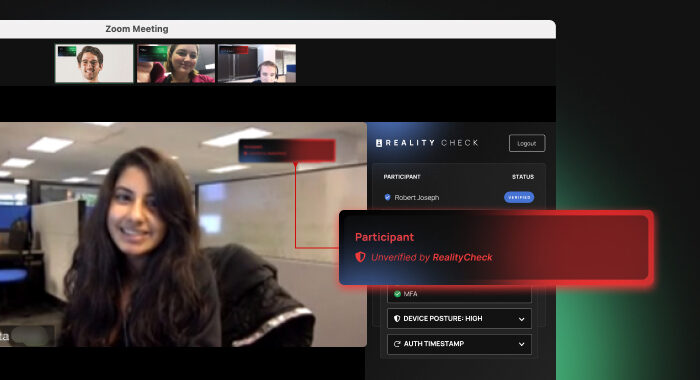Expand Device Posture section with chevron
This screenshot has height=380, width=700.
pyautogui.click(x=521, y=319)
